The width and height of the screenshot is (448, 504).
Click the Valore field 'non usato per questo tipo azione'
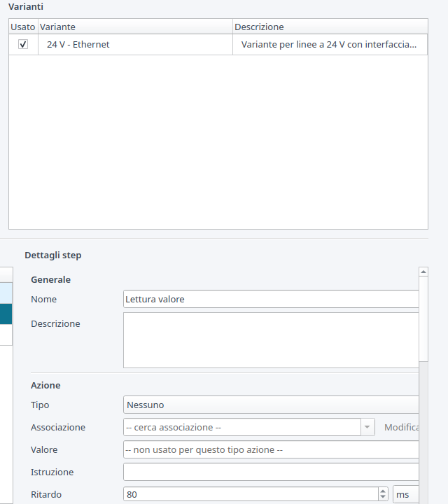[x=271, y=449]
